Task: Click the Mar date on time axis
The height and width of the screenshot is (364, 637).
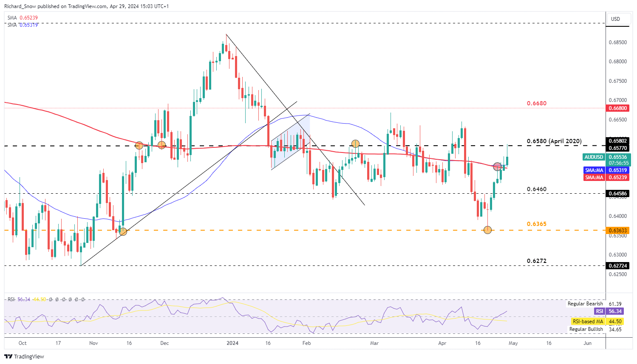Action: point(374,343)
